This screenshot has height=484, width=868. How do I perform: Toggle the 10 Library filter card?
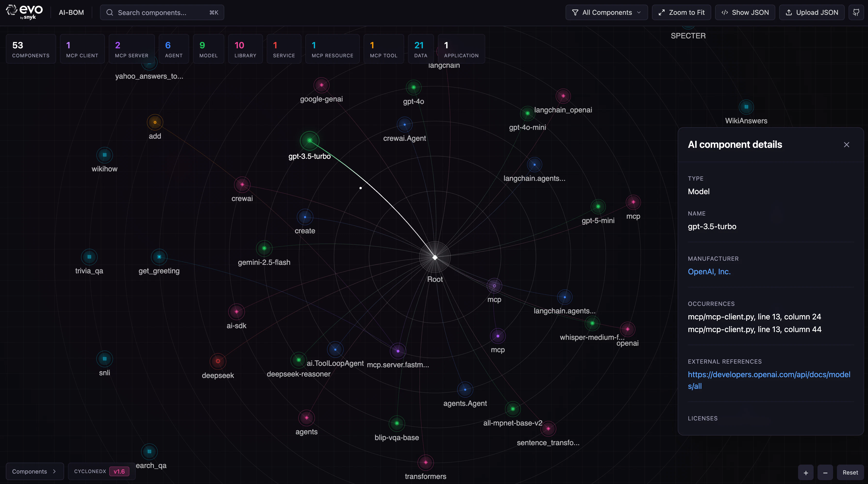click(245, 49)
